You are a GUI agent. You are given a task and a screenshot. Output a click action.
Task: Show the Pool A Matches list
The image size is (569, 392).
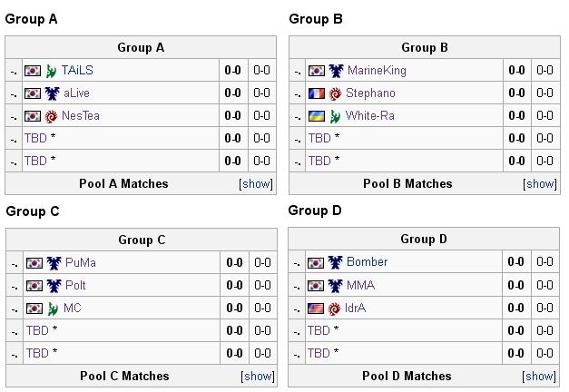[257, 184]
